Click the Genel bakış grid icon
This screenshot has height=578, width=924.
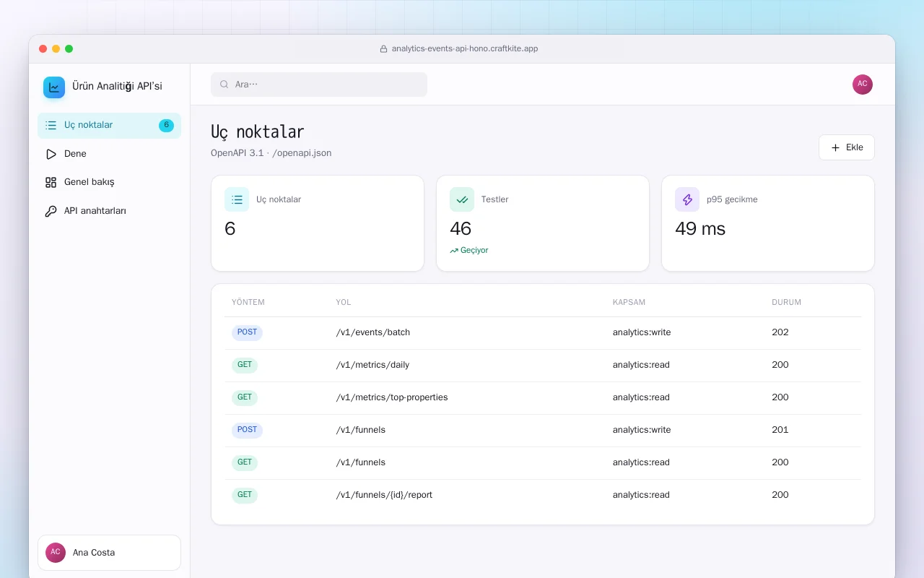pyautogui.click(x=51, y=182)
